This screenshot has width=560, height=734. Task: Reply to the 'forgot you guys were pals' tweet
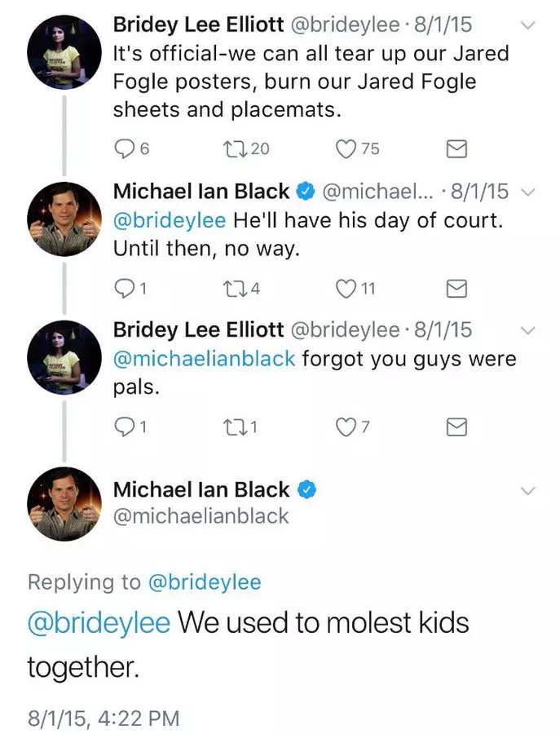(x=124, y=427)
